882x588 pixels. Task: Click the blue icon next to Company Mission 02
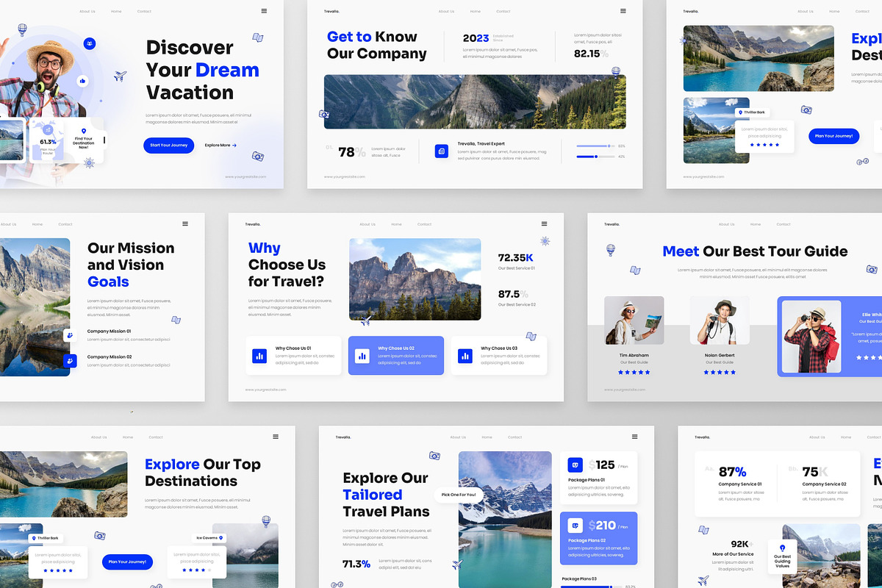pyautogui.click(x=70, y=360)
